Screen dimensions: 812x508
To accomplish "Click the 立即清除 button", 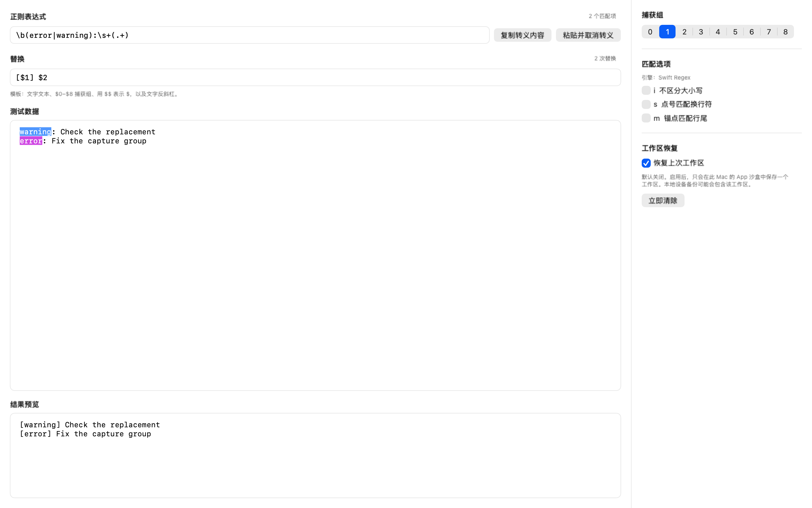I will [663, 201].
